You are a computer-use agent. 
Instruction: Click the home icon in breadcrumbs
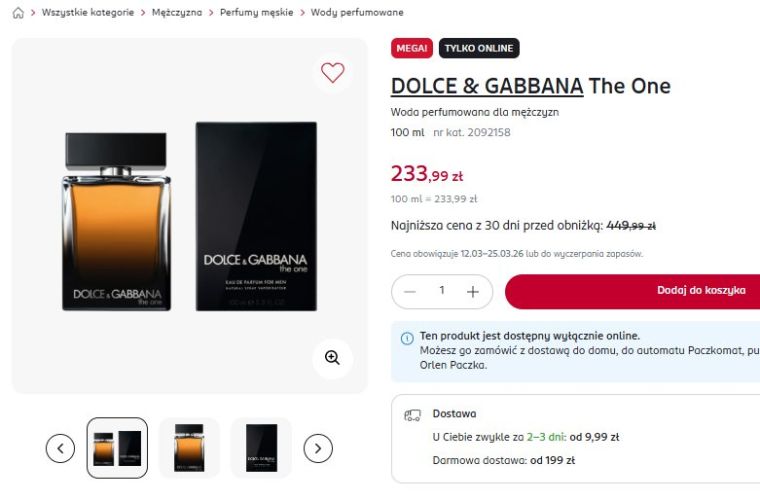pyautogui.click(x=17, y=12)
